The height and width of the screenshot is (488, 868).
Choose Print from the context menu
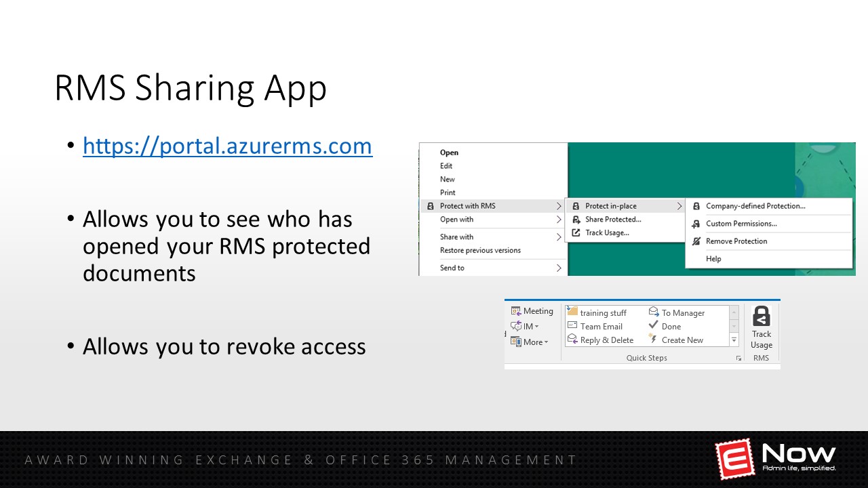point(448,192)
